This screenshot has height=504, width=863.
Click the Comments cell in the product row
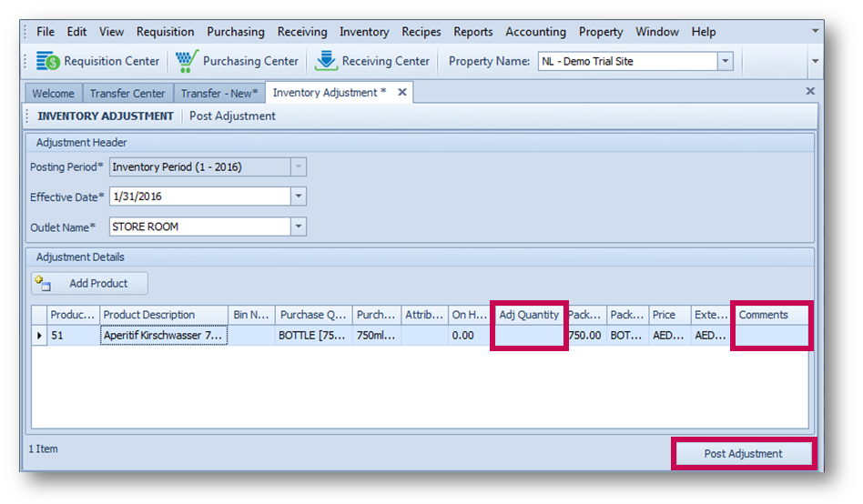[x=771, y=336]
